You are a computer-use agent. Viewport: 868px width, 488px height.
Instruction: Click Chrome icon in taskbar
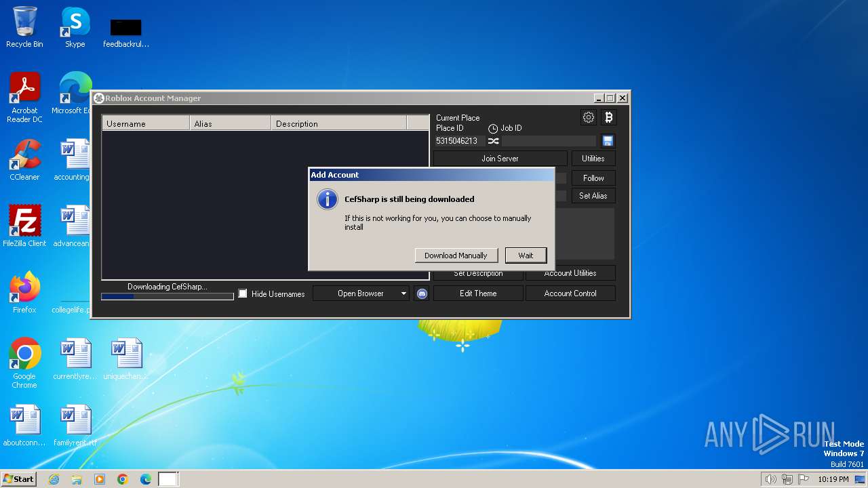click(x=123, y=479)
